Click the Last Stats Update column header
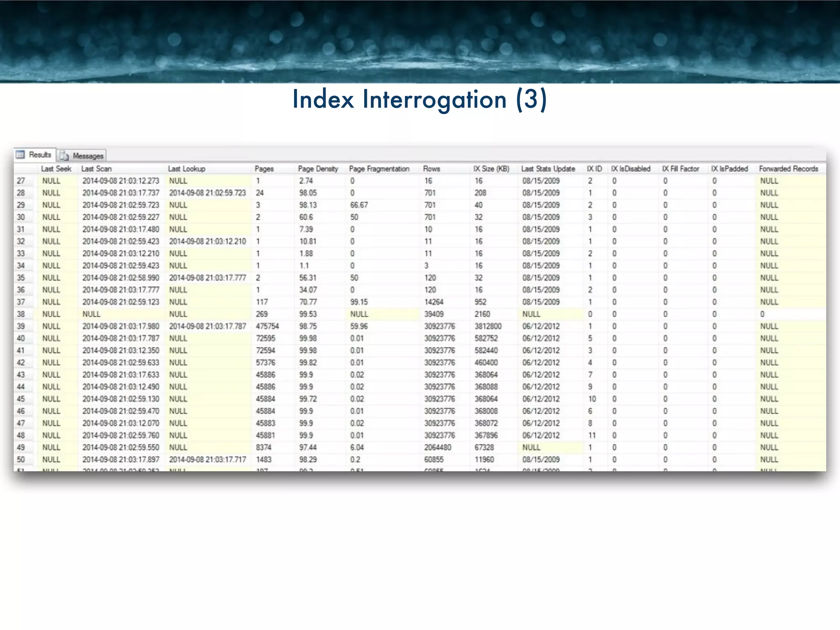This screenshot has width=840, height=630. point(548,169)
